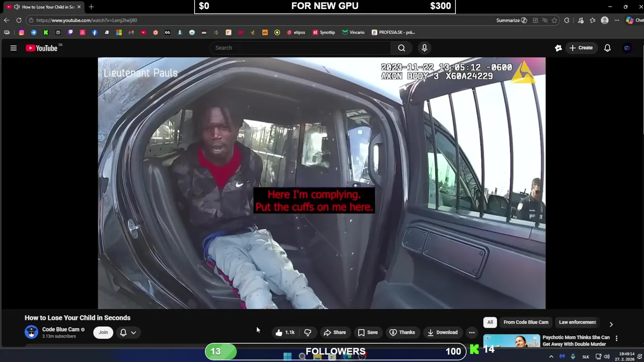
Task: Open the Code Blue Cam channel name
Action: (61, 329)
